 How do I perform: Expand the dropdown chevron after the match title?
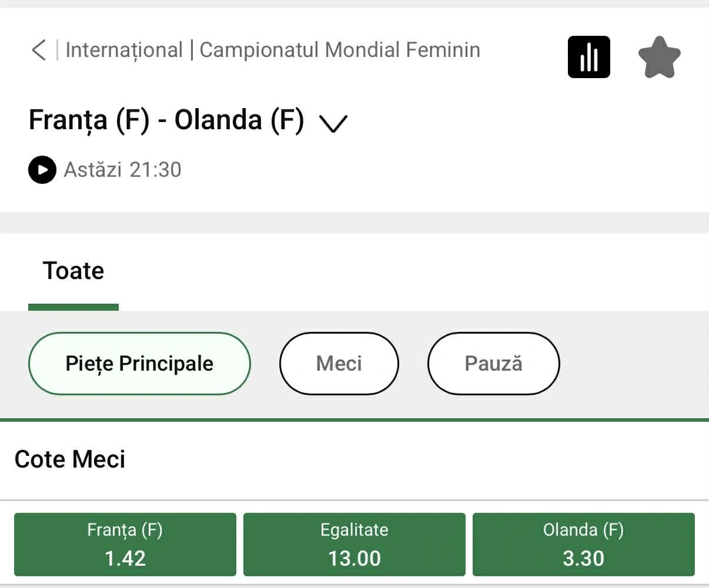[x=333, y=123]
